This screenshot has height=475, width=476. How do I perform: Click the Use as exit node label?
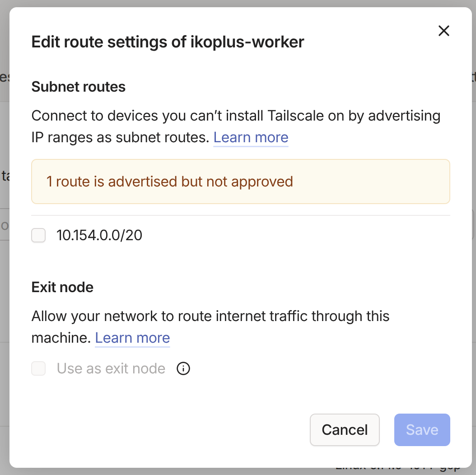click(x=111, y=369)
